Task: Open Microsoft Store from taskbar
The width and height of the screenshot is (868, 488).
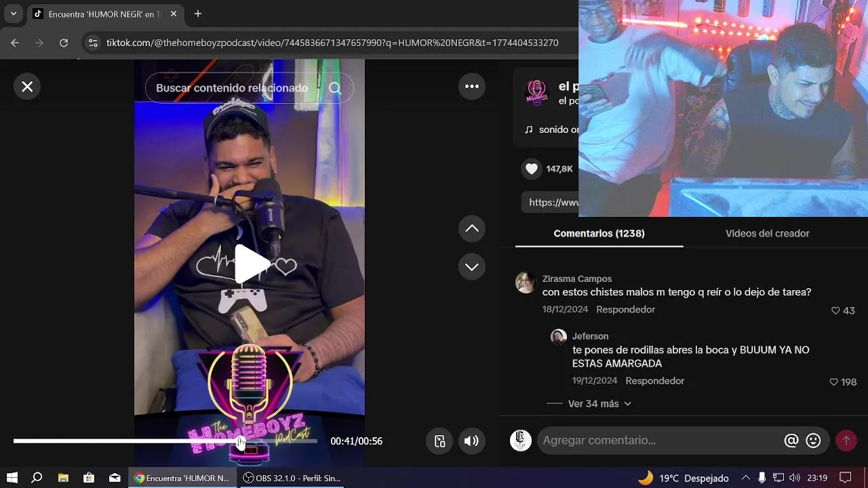Action: click(89, 478)
